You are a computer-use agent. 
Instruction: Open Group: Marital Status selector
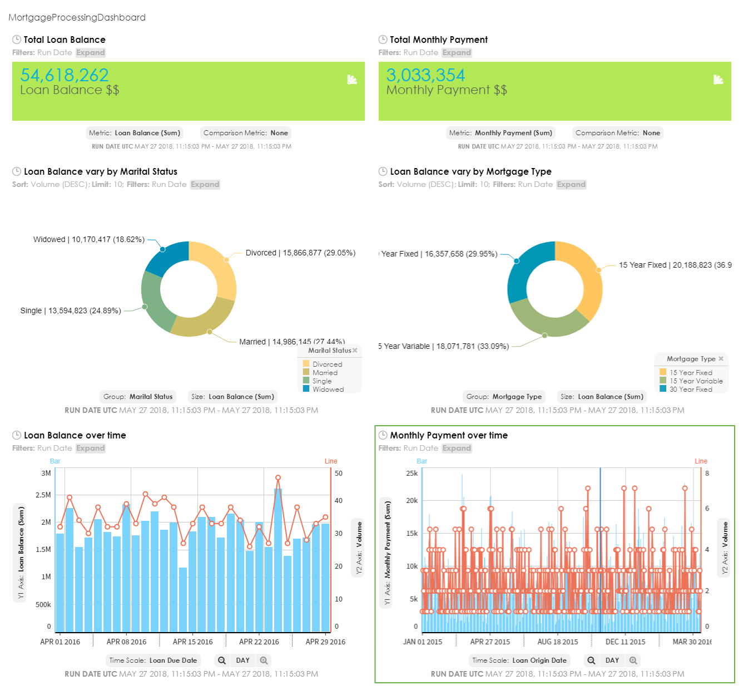pos(138,397)
